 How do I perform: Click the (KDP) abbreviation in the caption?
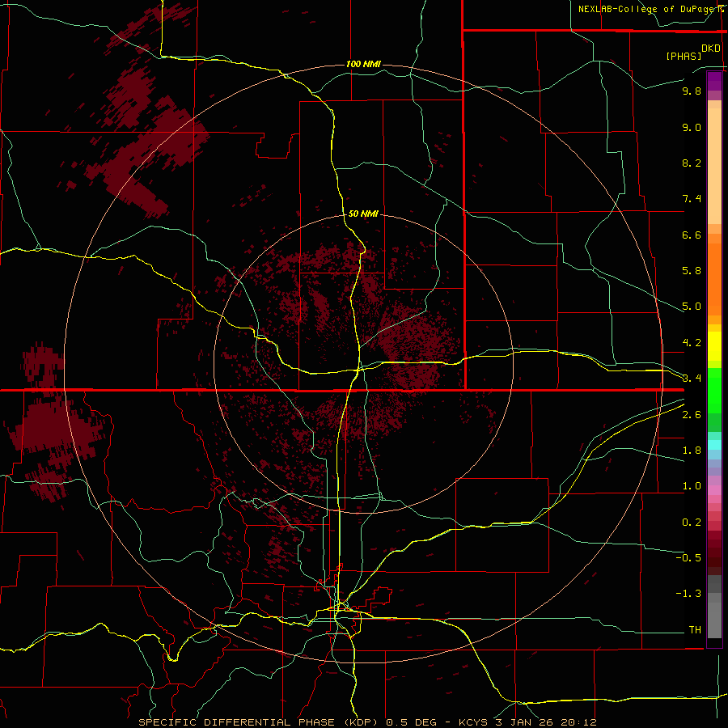pos(362,722)
